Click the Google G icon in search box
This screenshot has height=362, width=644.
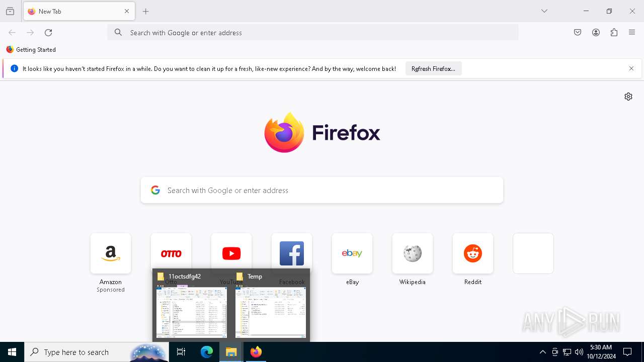[x=155, y=190]
